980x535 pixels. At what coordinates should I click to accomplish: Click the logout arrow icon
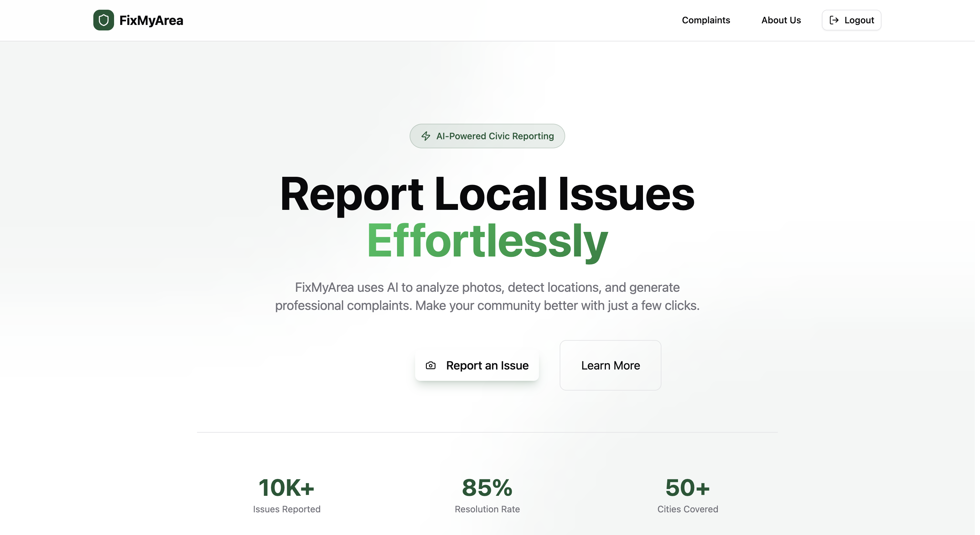pos(834,20)
